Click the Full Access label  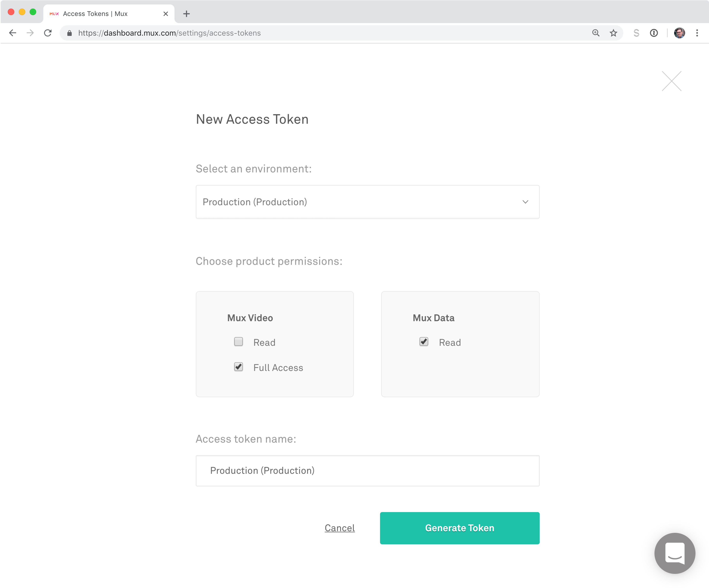click(x=278, y=367)
